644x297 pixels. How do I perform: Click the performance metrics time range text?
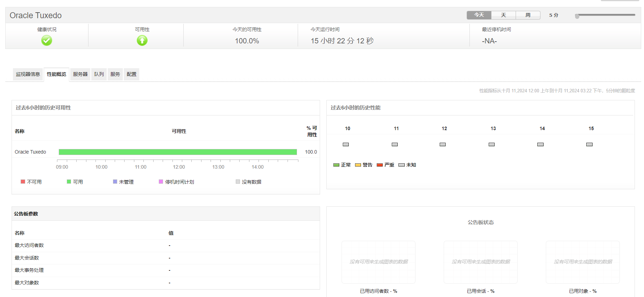click(x=557, y=91)
